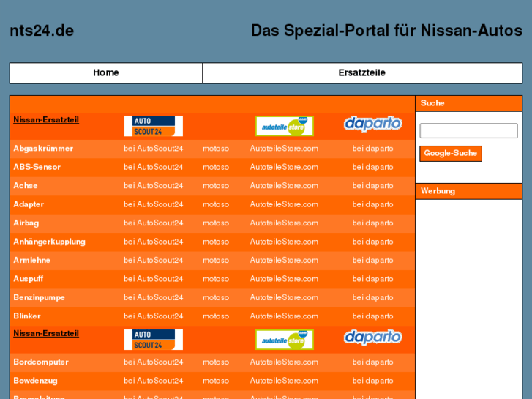532x399 pixels.
Task: Open AutoteileStore.com link for Benzinpumpe
Action: [285, 297]
